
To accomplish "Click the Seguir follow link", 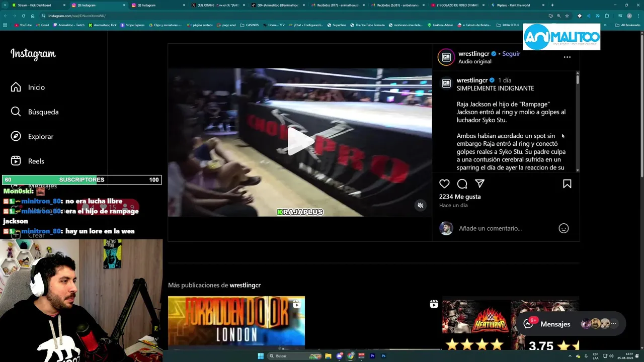I will coord(511,54).
